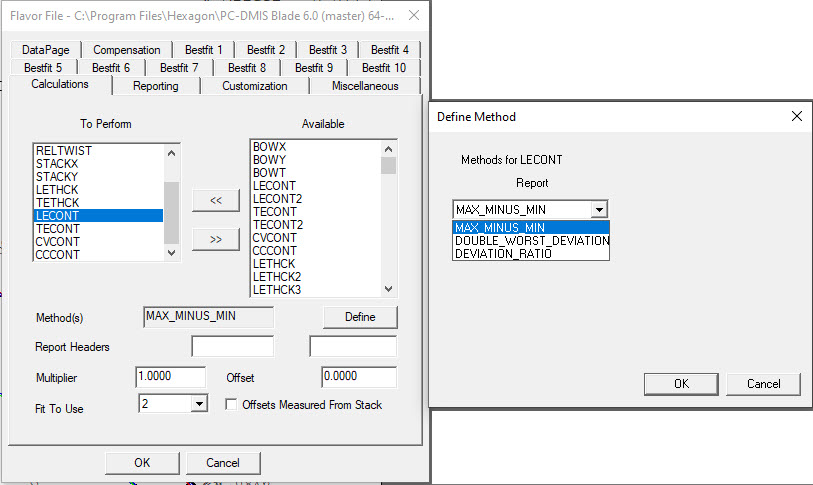Open the Miscellaneous tab
Image resolution: width=813 pixels, height=485 pixels.
[x=365, y=86]
